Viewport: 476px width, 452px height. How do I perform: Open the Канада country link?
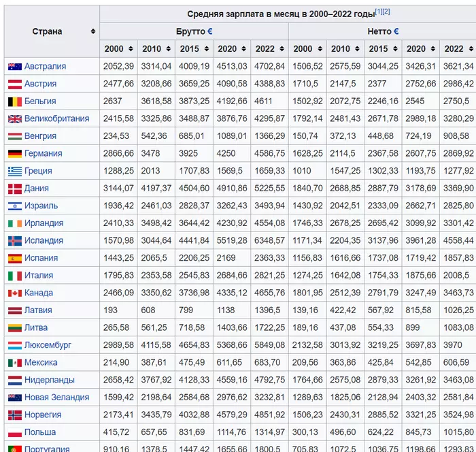point(39,293)
